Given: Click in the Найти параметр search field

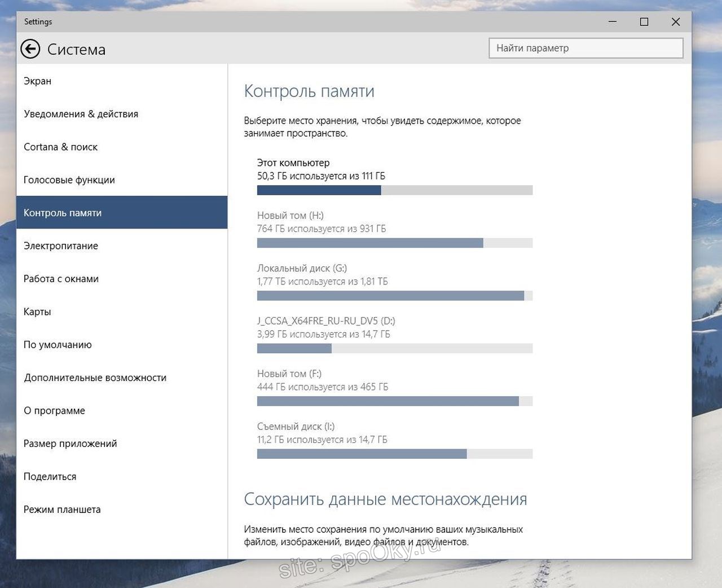Looking at the screenshot, I should [585, 49].
